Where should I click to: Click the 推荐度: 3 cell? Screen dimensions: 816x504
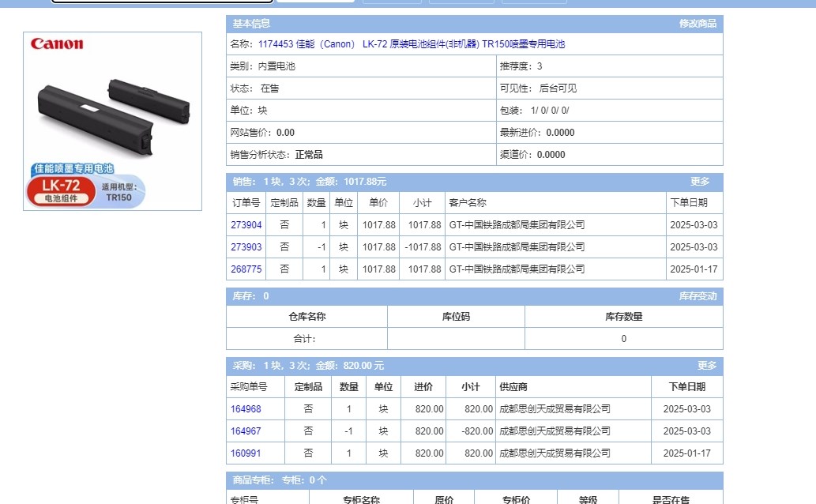pos(610,66)
